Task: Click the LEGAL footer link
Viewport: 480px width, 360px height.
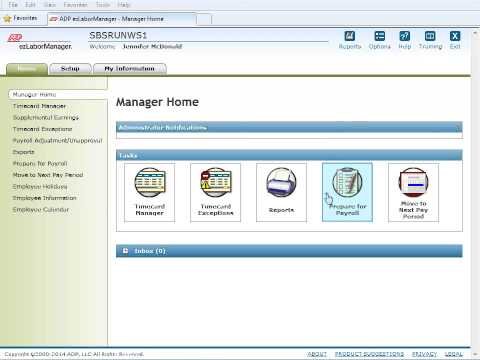Action: coord(454,354)
